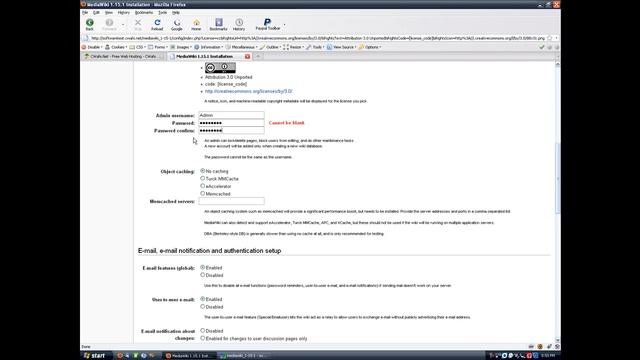Image resolution: width=640 pixels, height=360 pixels.
Task: Click the Admin username field
Action: click(x=231, y=115)
